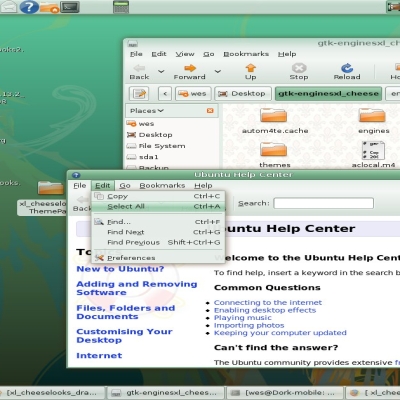Screen dimensions: 400x400
Task: Open the help icon in top panel
Action: coord(29,7)
